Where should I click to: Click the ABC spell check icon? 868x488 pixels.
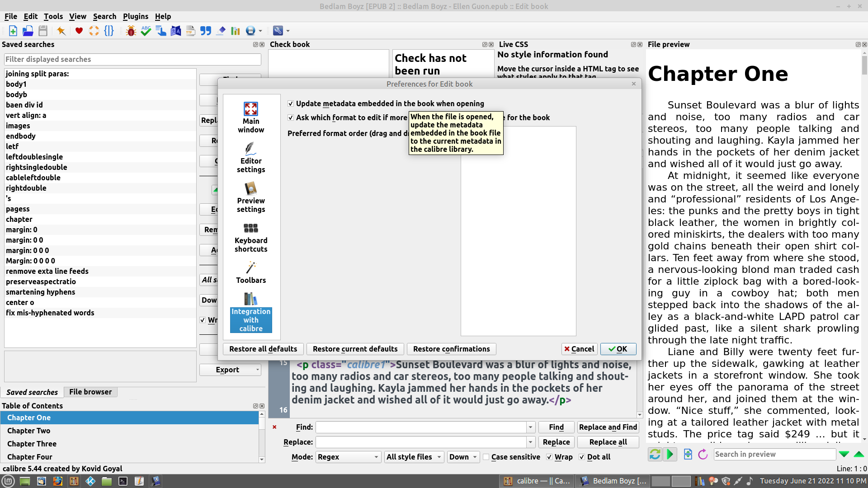pyautogui.click(x=146, y=31)
